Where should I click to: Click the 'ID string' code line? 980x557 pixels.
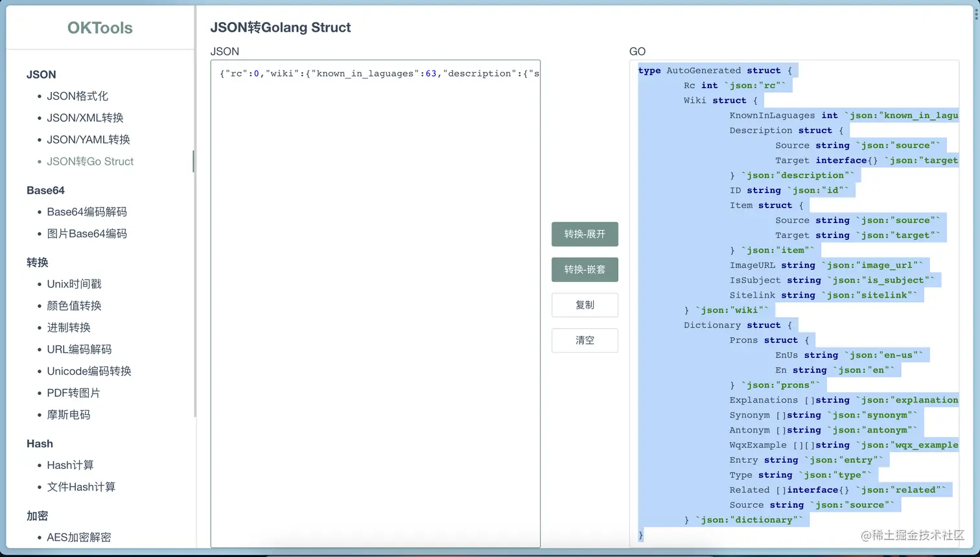pyautogui.click(x=789, y=190)
